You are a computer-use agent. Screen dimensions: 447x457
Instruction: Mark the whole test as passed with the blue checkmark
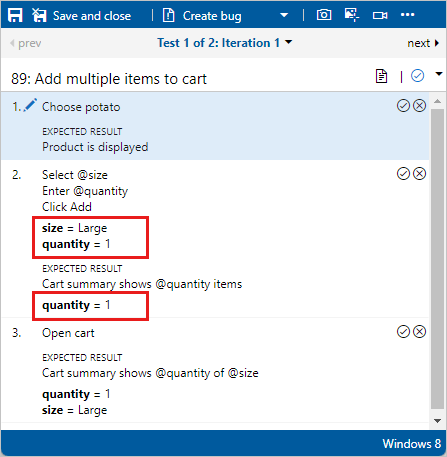(x=417, y=76)
